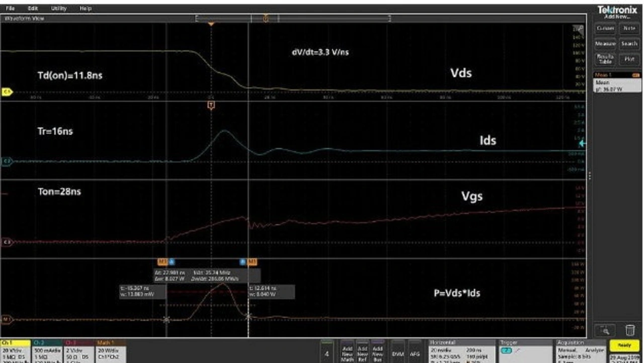Open the zoom magnifier icon

[x=605, y=330]
